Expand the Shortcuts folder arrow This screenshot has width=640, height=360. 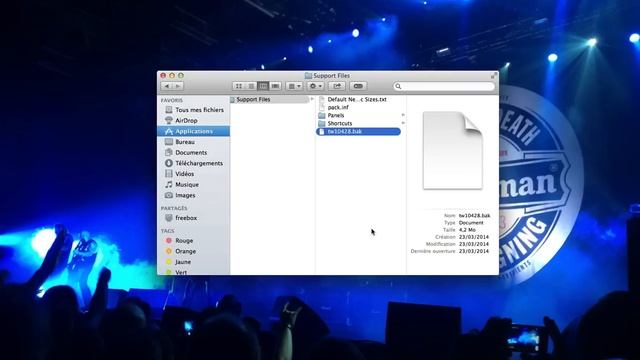click(x=403, y=123)
